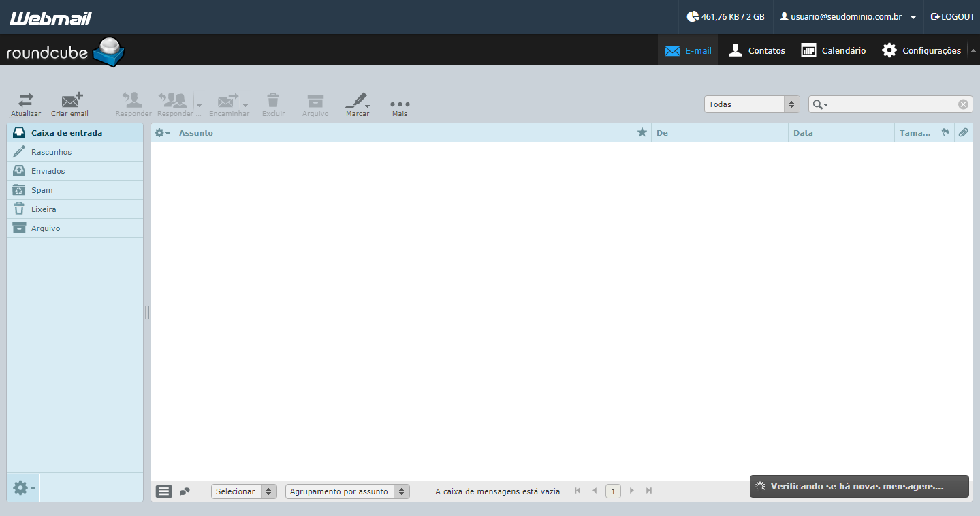This screenshot has width=980, height=516.
Task: Click the attachment paperclip column icon
Action: coord(963,133)
